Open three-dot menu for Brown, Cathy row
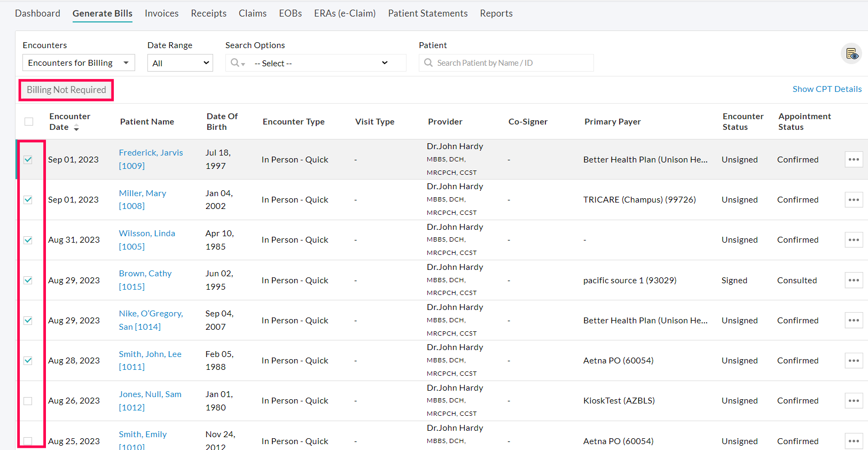 (854, 280)
